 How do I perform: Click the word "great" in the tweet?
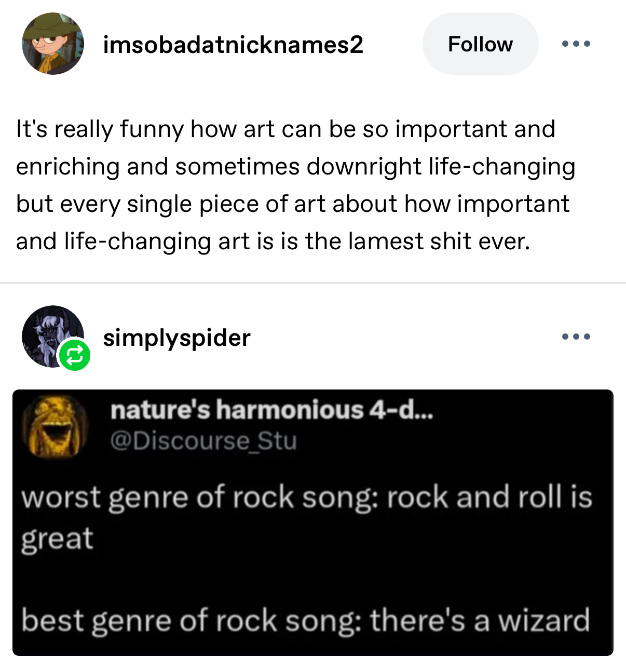tap(57, 539)
